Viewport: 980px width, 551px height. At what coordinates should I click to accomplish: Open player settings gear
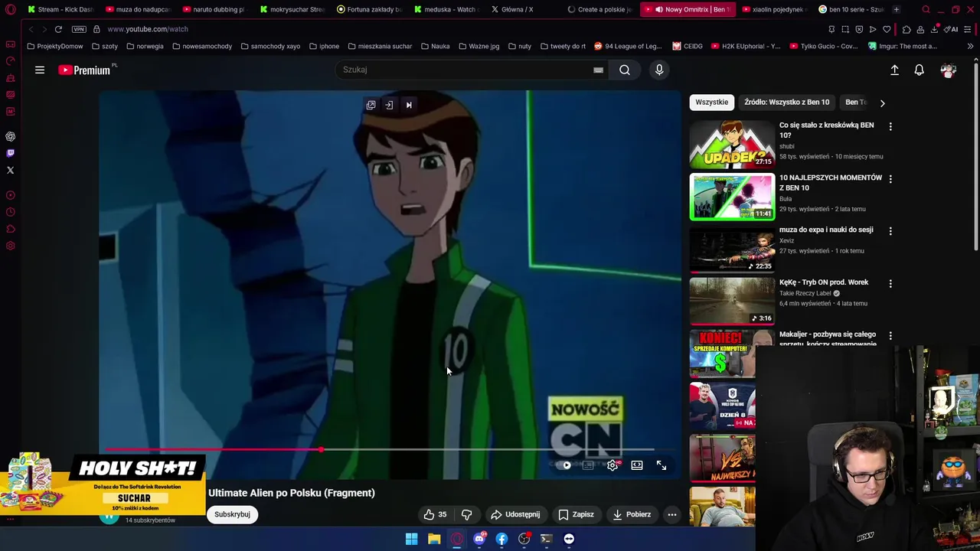pyautogui.click(x=612, y=465)
